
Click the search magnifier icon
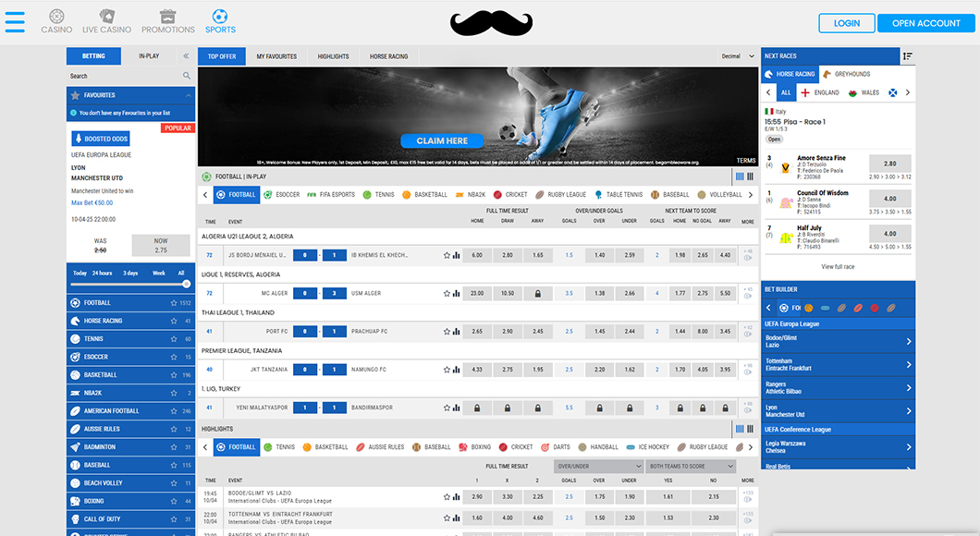186,76
